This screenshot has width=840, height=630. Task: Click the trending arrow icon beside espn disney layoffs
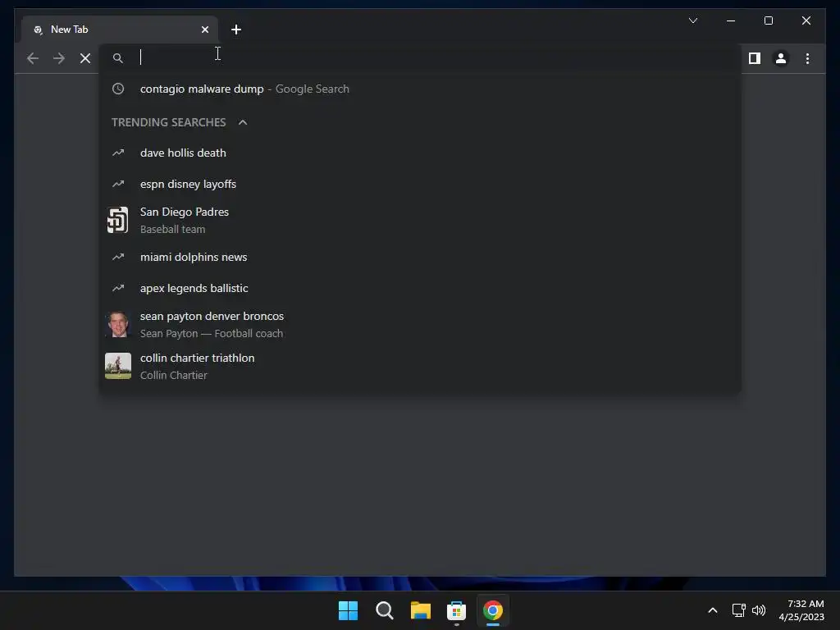pos(118,185)
